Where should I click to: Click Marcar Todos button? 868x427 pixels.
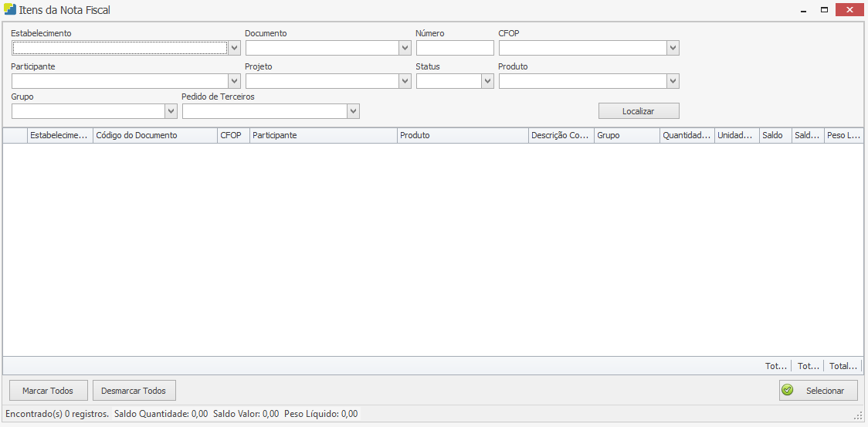point(48,391)
